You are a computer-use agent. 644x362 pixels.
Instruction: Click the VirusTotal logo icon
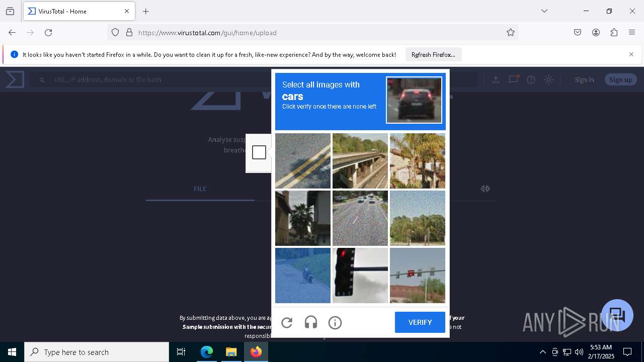pos(15,79)
